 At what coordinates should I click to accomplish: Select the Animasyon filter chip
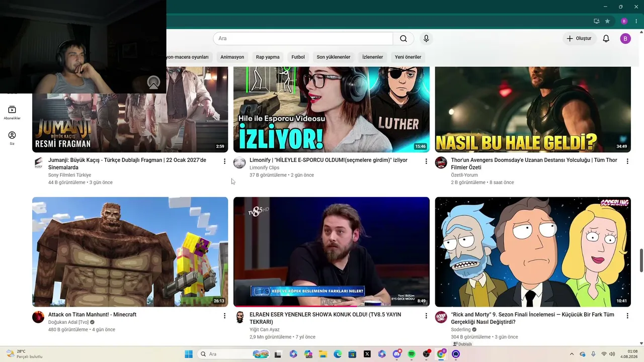232,57
